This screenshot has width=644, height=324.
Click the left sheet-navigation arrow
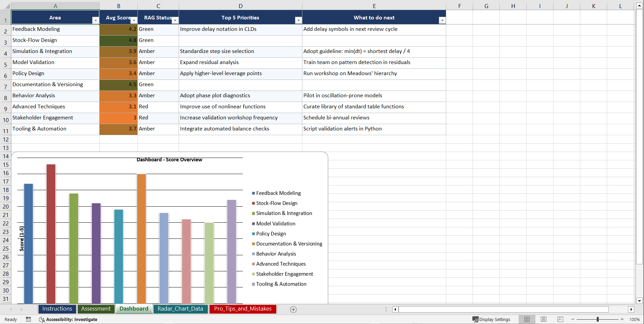coord(11,309)
